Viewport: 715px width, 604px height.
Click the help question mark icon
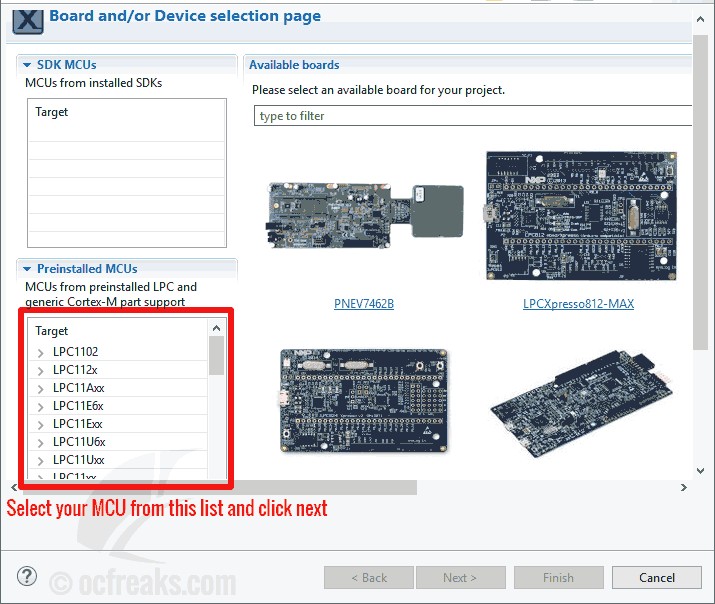pos(27,576)
